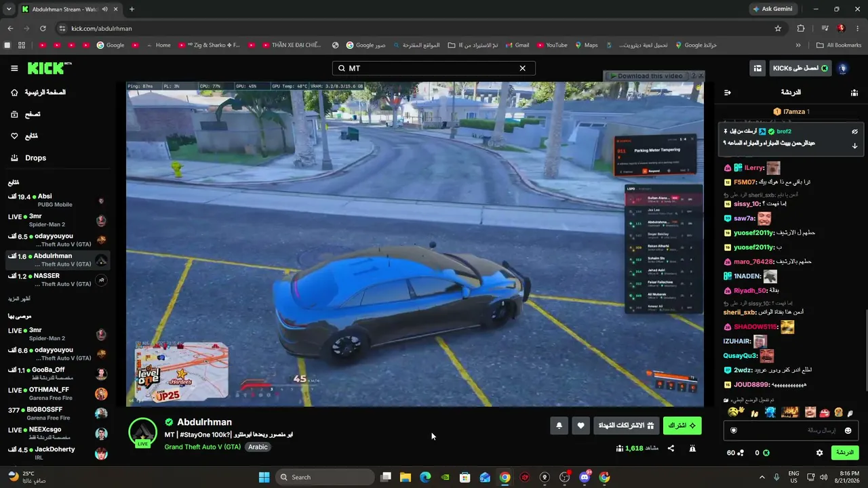Hide the pinned chat message

(x=854, y=131)
